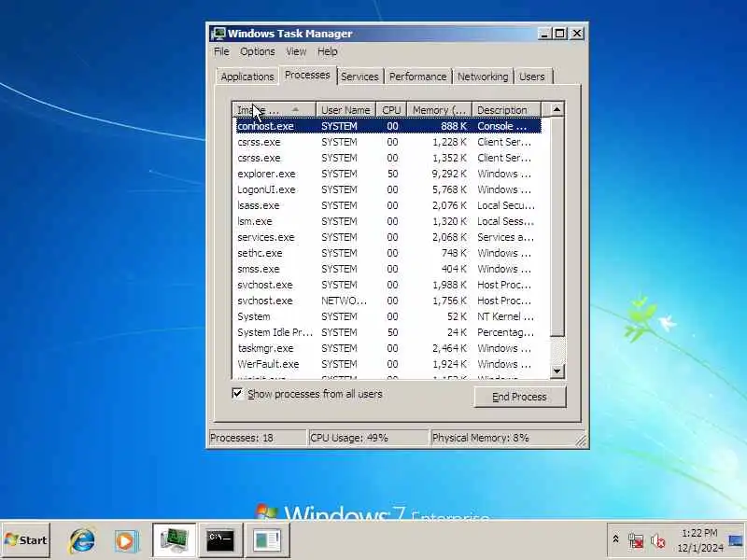Sort by Image Name column header
This screenshot has height=560, width=747.
coord(275,109)
